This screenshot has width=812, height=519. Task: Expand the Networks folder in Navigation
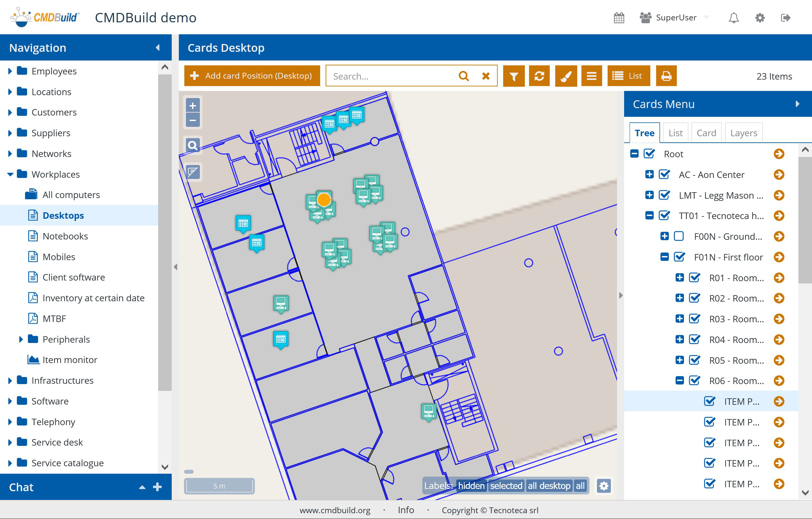(10, 154)
